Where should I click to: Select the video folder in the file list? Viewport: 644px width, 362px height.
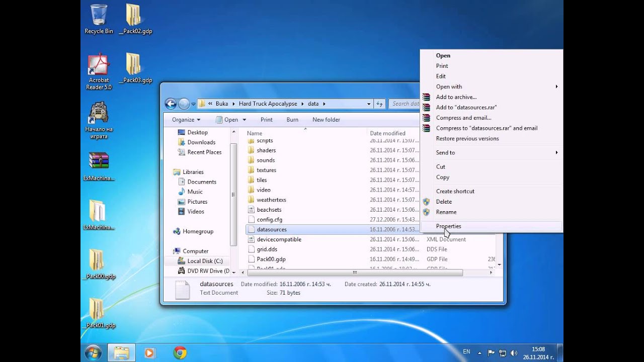(264, 190)
